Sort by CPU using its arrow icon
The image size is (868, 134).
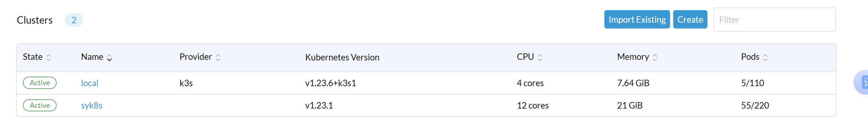pos(540,58)
